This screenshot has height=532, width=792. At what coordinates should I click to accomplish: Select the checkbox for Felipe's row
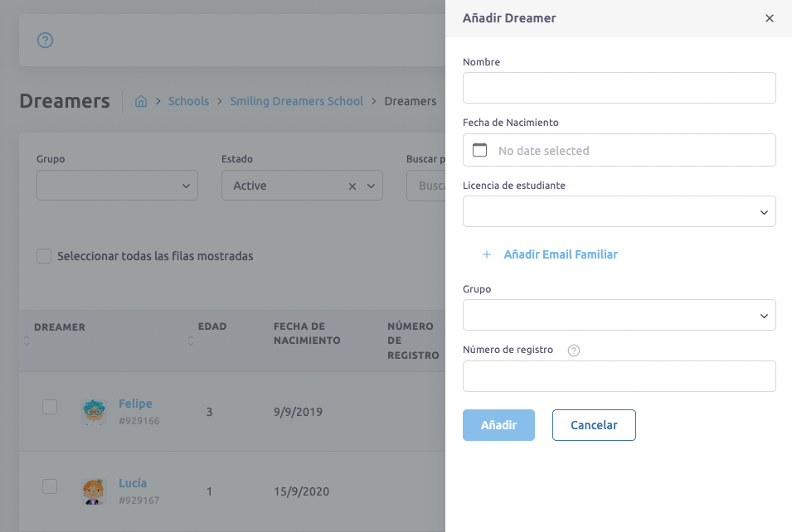tap(50, 407)
